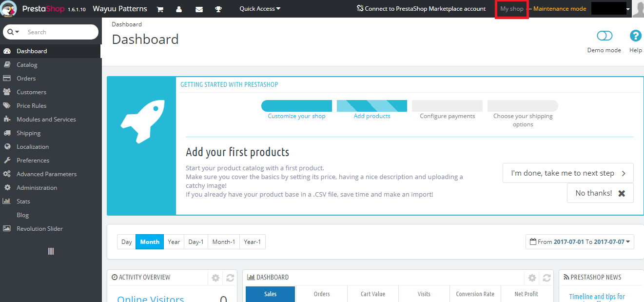Open the search filter magnifier dropdown

[x=13, y=32]
